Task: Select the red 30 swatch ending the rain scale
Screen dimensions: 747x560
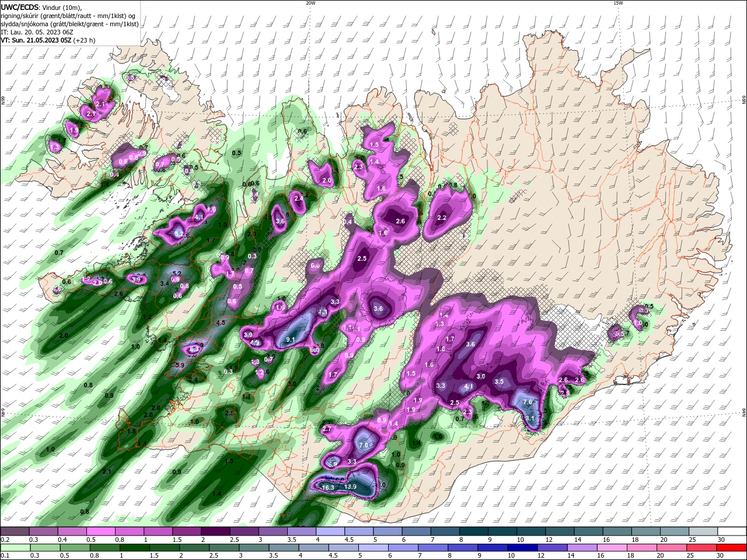Action: pyautogui.click(x=731, y=547)
